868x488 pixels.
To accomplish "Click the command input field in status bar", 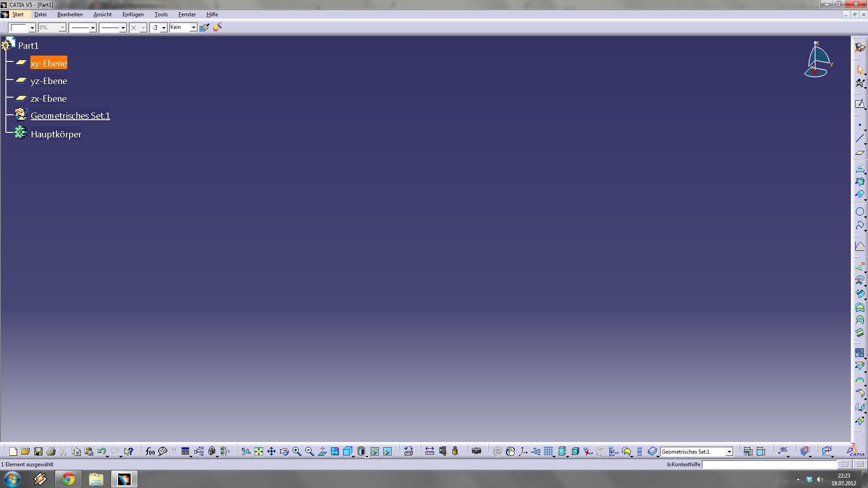I will pyautogui.click(x=769, y=465).
